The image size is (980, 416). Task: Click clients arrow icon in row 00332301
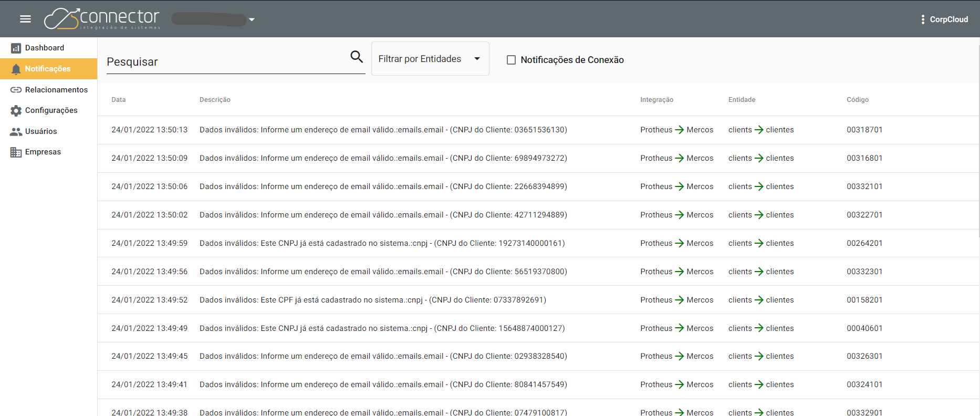point(759,272)
